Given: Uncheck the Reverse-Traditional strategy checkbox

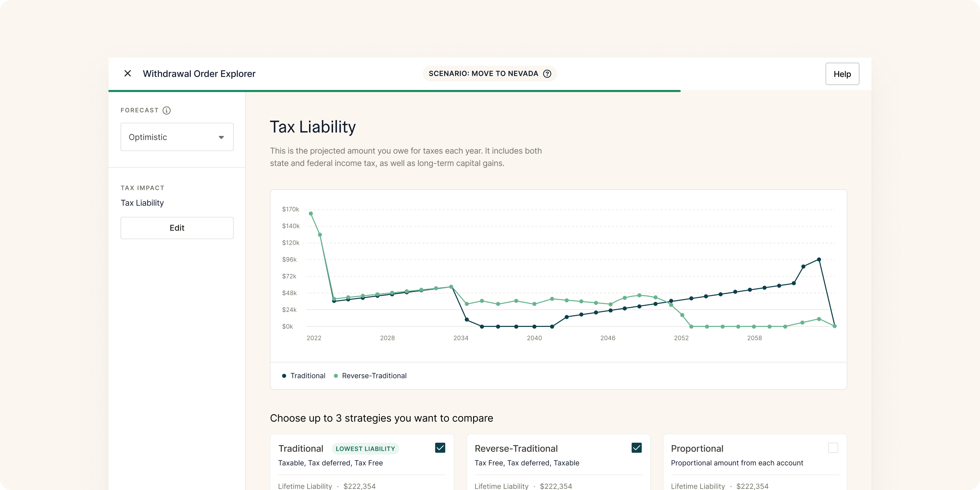Looking at the screenshot, I should click(636, 448).
